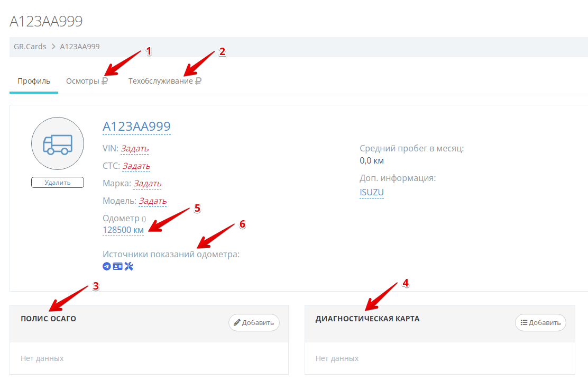This screenshot has width=588, height=379.
Task: Set the VIN via the Задать link
Action: (134, 149)
